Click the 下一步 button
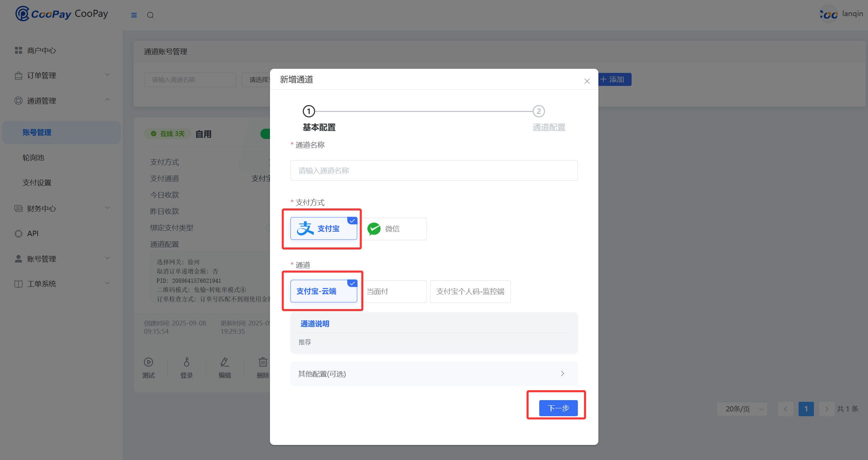Screen dimensions: 868x460 click(x=558, y=408)
